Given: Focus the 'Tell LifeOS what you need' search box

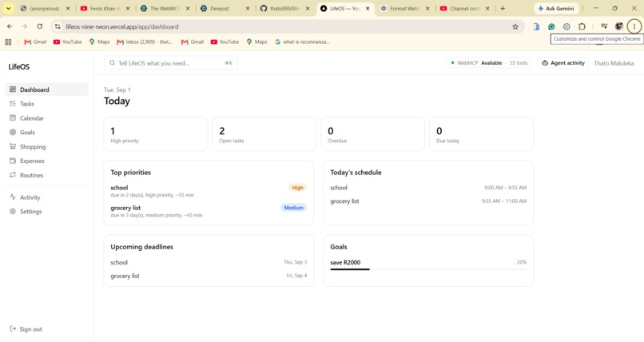Looking at the screenshot, I should [x=171, y=63].
